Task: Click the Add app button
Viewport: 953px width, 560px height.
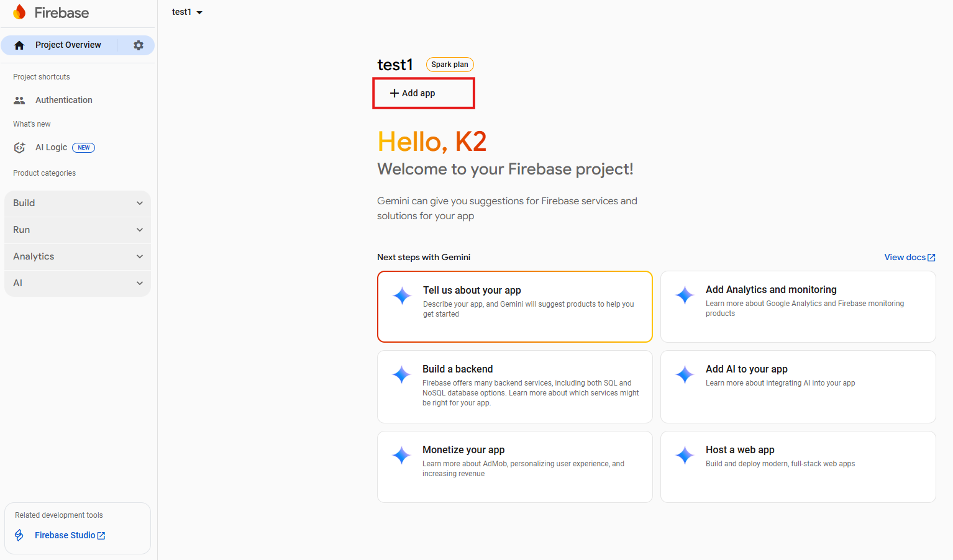Action: [413, 93]
